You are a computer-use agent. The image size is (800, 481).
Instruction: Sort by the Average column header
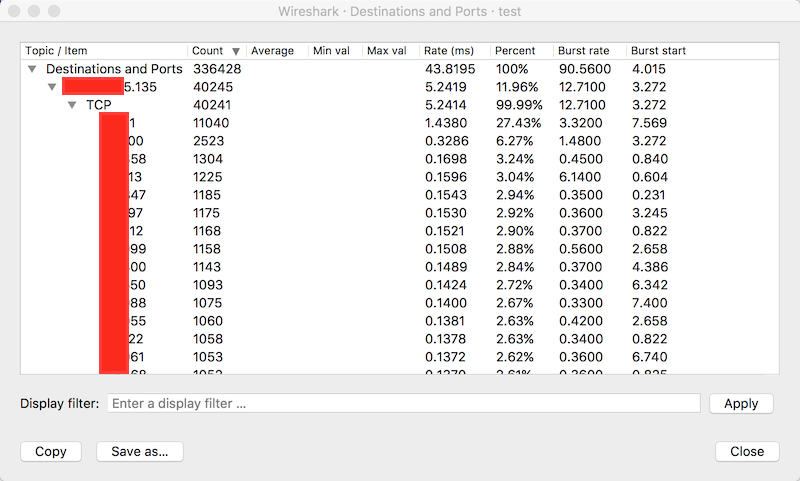point(272,51)
